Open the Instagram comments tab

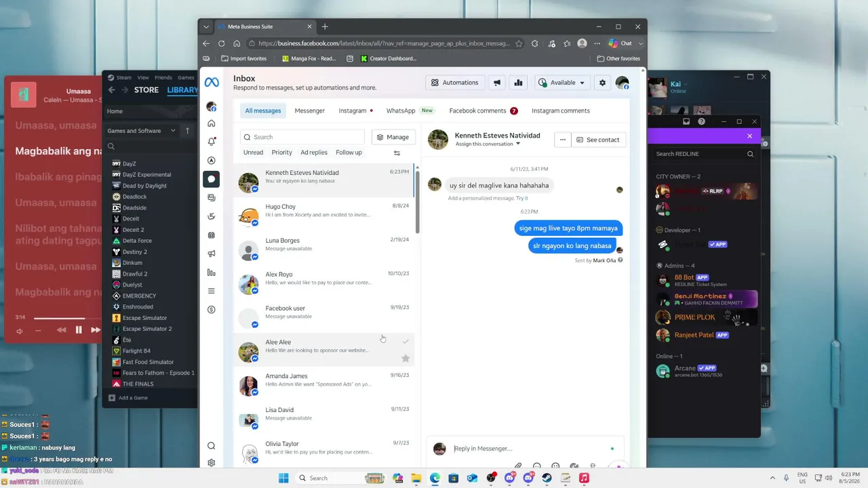(x=561, y=110)
